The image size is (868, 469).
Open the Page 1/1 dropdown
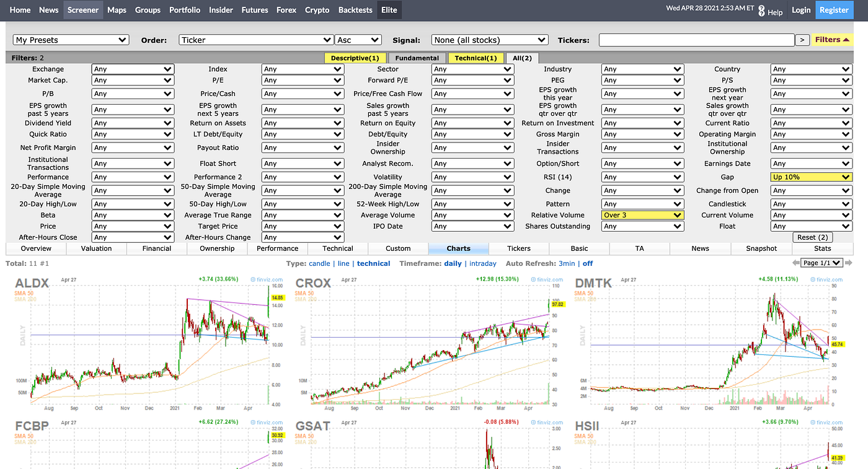coord(821,263)
